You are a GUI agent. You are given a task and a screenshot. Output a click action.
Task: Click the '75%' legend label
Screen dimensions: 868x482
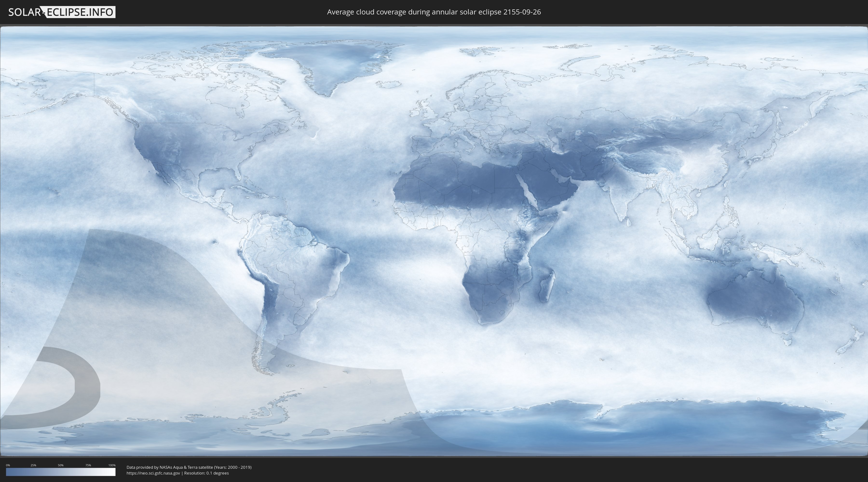pos(88,465)
